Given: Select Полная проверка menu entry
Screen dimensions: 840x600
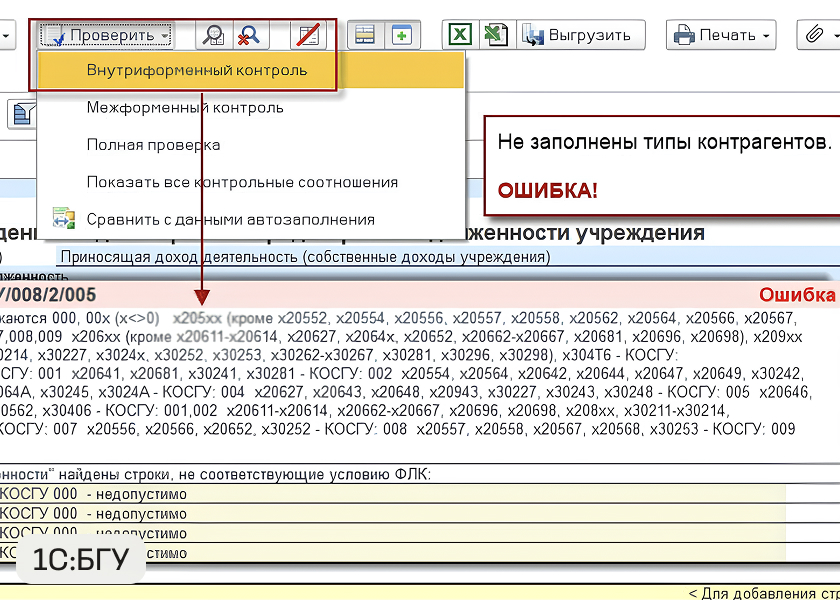Looking at the screenshot, I should click(153, 145).
